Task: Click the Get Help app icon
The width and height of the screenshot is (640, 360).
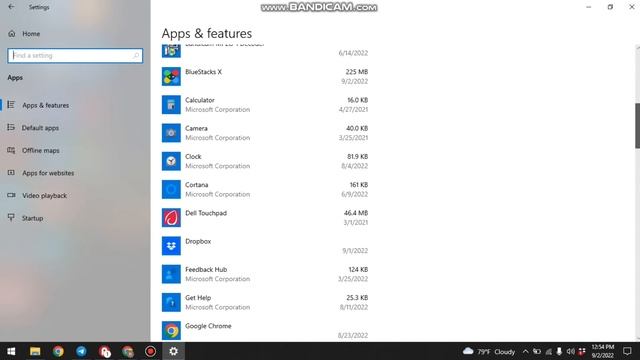Action: point(171,302)
